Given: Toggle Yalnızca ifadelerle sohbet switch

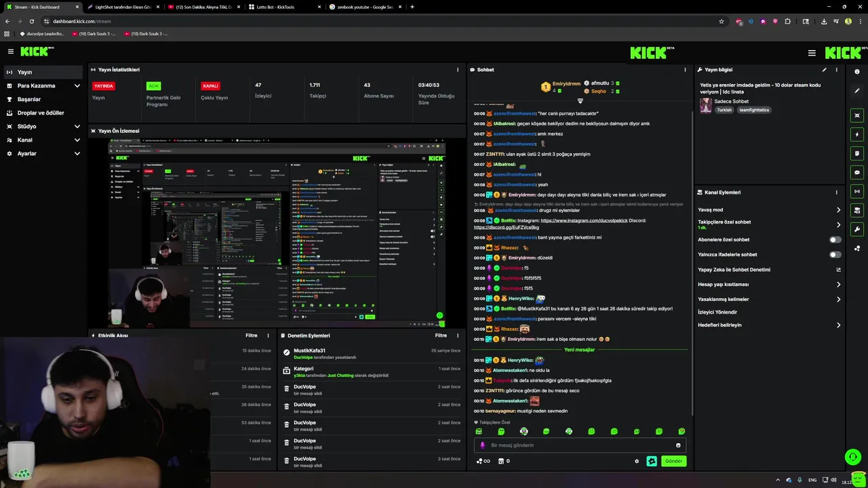Looking at the screenshot, I should coord(835,255).
